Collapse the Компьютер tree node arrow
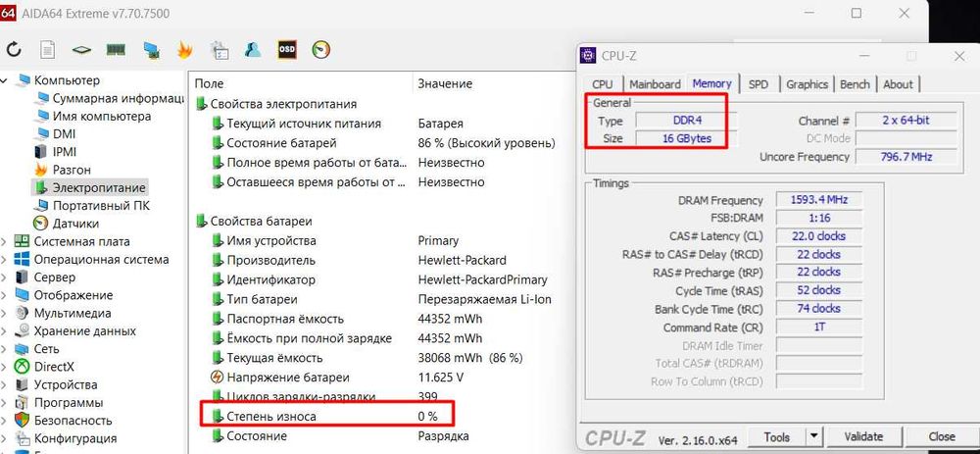Image resolution: width=980 pixels, height=454 pixels. (x=4, y=80)
